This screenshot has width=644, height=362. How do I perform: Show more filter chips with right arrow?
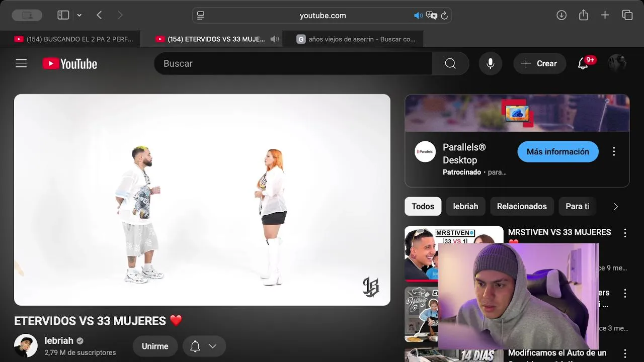tap(615, 206)
